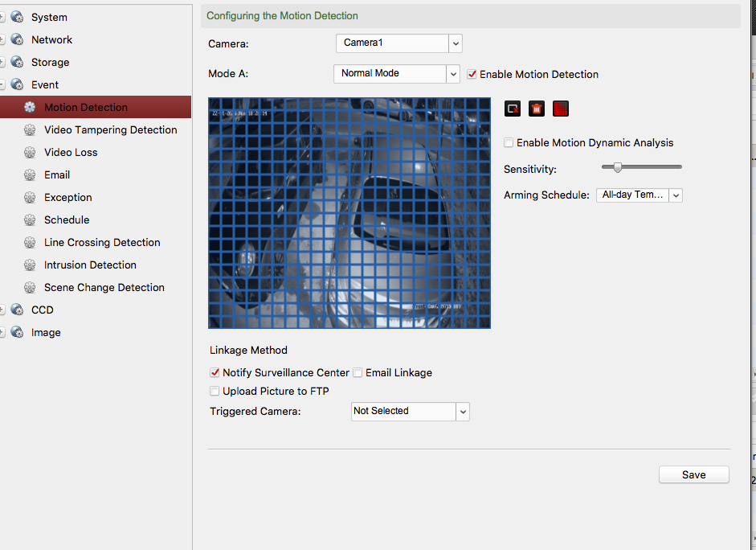Viewport: 756px width, 550px height.
Task: Click the gear icon next to Email
Action: coord(30,174)
